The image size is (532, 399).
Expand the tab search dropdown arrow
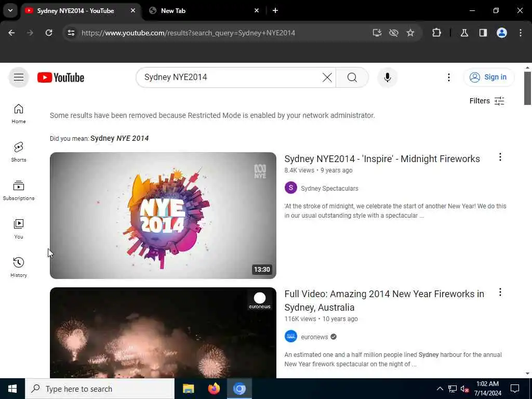click(x=10, y=10)
